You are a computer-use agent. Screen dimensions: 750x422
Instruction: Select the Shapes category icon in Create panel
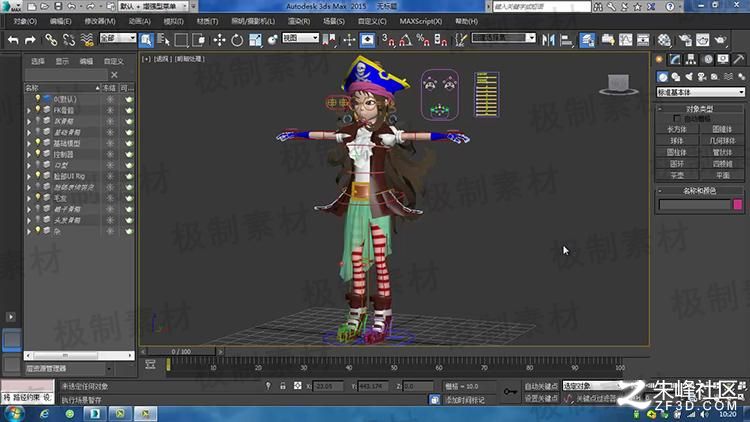[676, 77]
